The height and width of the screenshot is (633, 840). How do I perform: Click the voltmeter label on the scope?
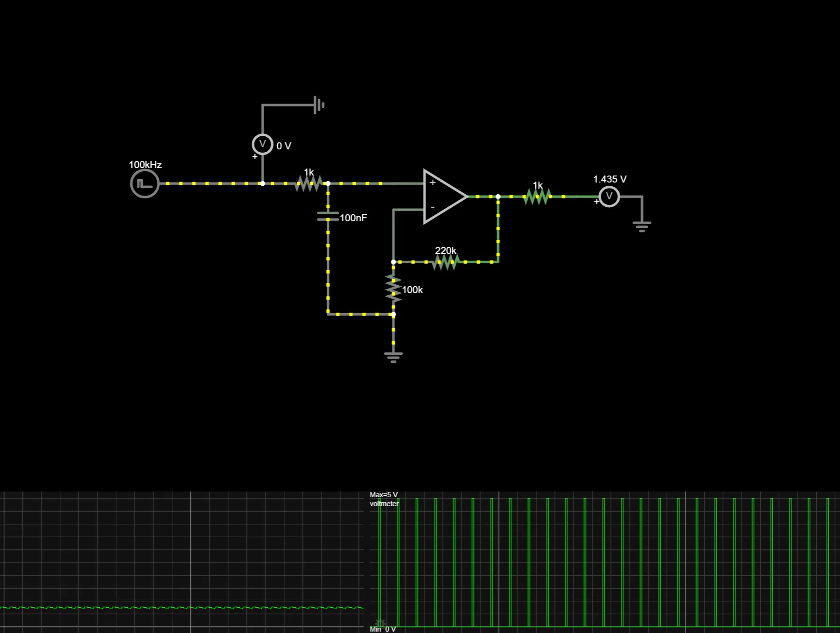tap(385, 503)
